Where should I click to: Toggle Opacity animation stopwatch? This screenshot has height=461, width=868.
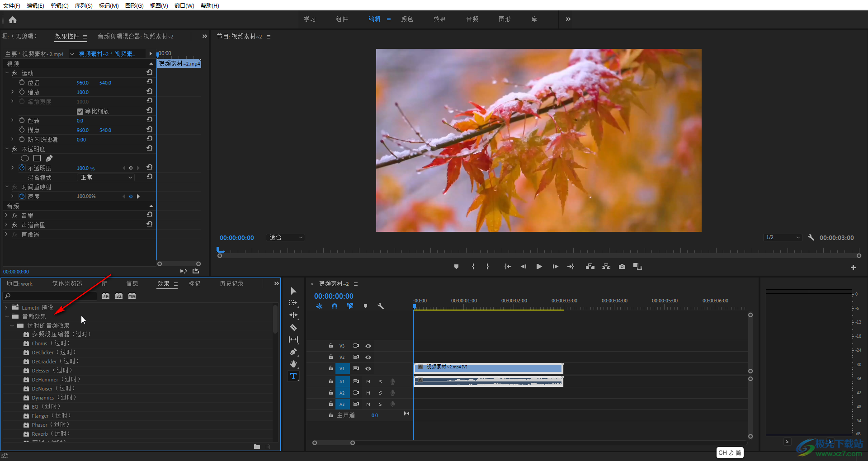22,168
